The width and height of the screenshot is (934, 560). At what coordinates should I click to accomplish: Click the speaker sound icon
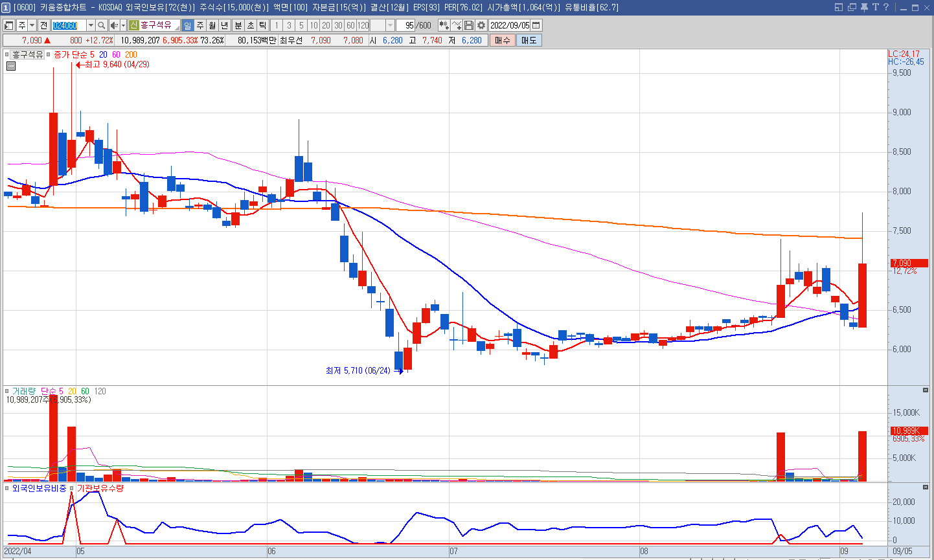tap(114, 25)
